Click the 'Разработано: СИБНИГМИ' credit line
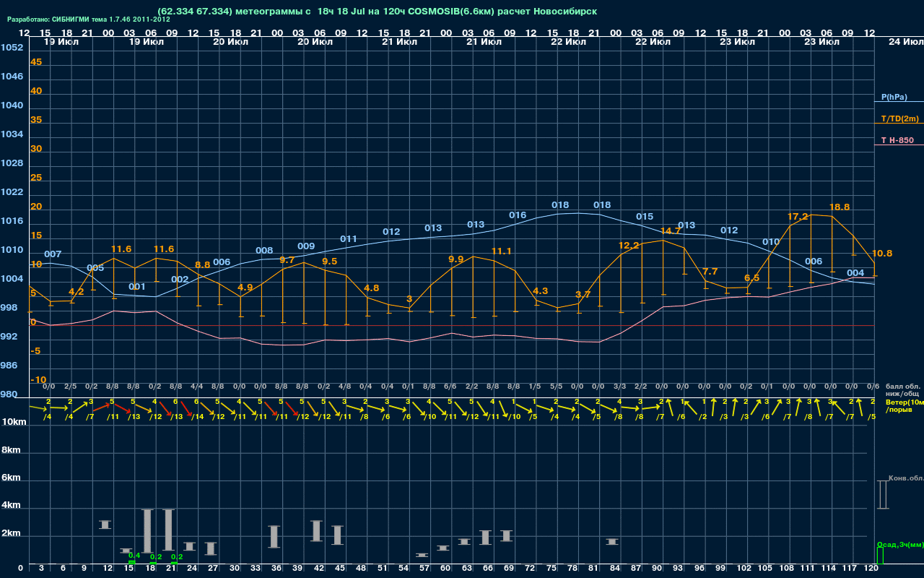The height and width of the screenshot is (578, 924). (89, 20)
